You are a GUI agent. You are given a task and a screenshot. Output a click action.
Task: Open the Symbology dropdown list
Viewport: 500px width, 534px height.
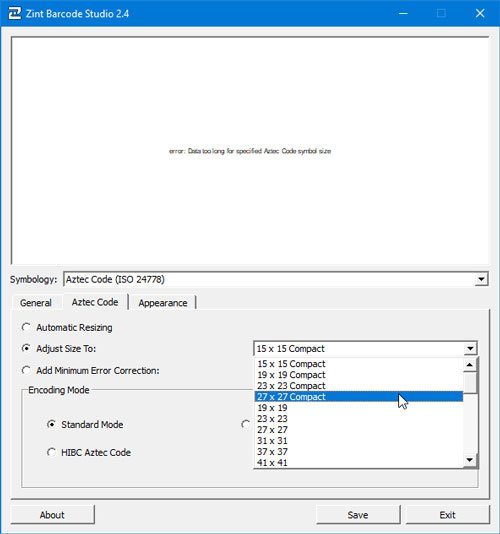[481, 280]
